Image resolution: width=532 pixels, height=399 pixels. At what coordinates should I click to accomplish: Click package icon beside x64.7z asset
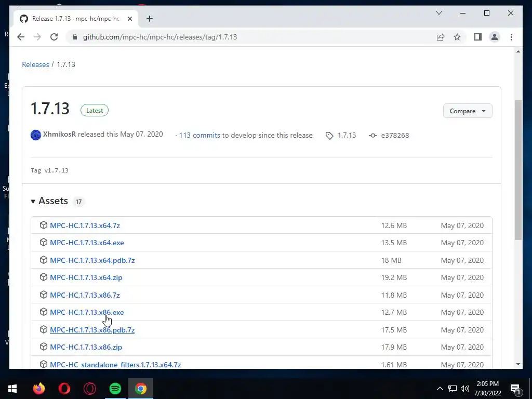click(44, 225)
